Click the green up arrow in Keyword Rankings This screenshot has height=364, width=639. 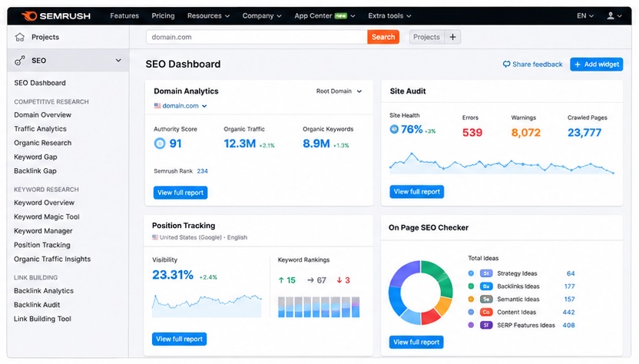coord(281,280)
